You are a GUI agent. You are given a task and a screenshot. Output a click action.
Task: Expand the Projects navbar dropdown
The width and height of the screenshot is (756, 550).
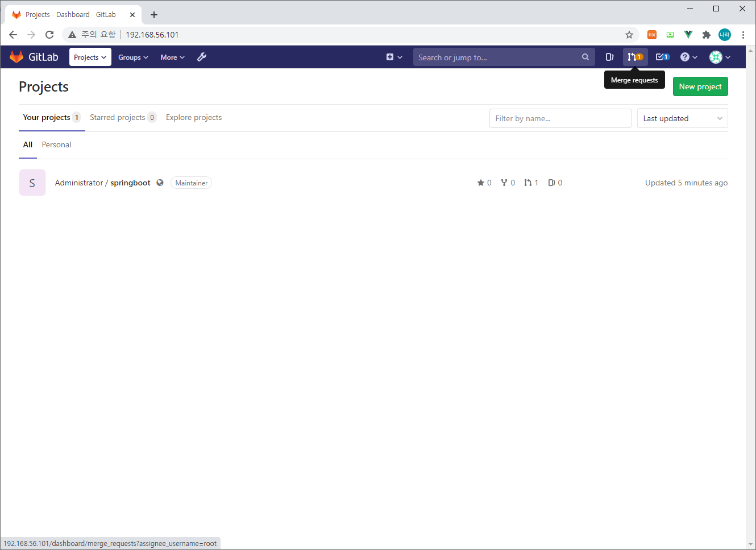point(90,57)
